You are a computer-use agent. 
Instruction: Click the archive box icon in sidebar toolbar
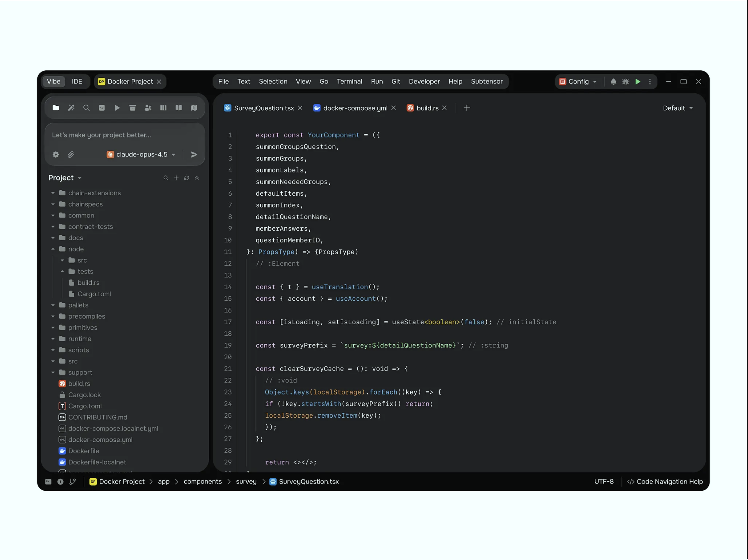coord(133,108)
